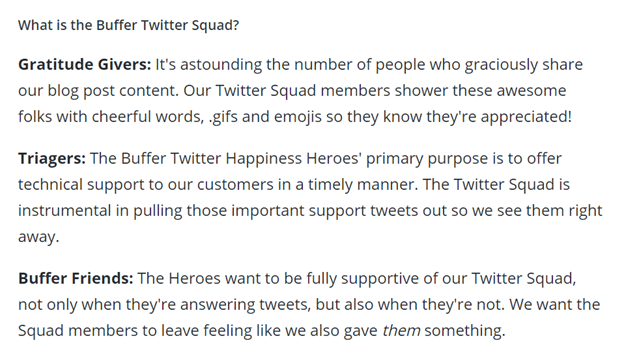This screenshot has height=362, width=624.
Task: Click the bold 'Buffer Friends:' label
Action: tap(76, 278)
